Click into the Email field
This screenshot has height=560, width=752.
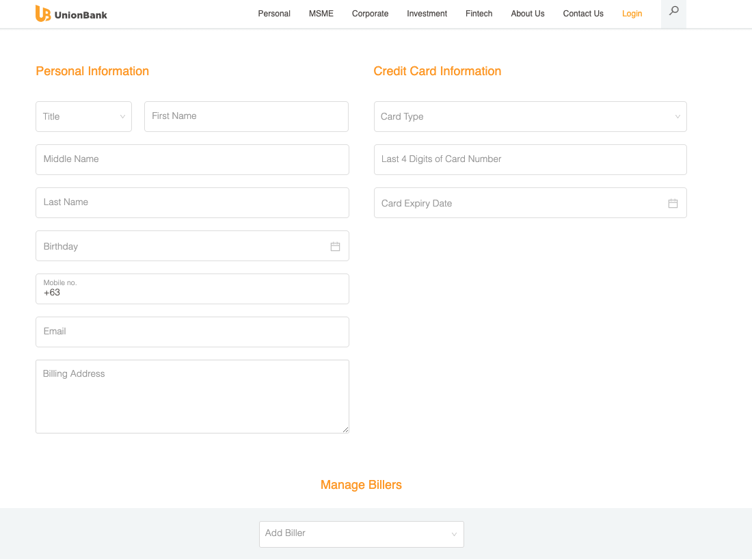coord(192,332)
